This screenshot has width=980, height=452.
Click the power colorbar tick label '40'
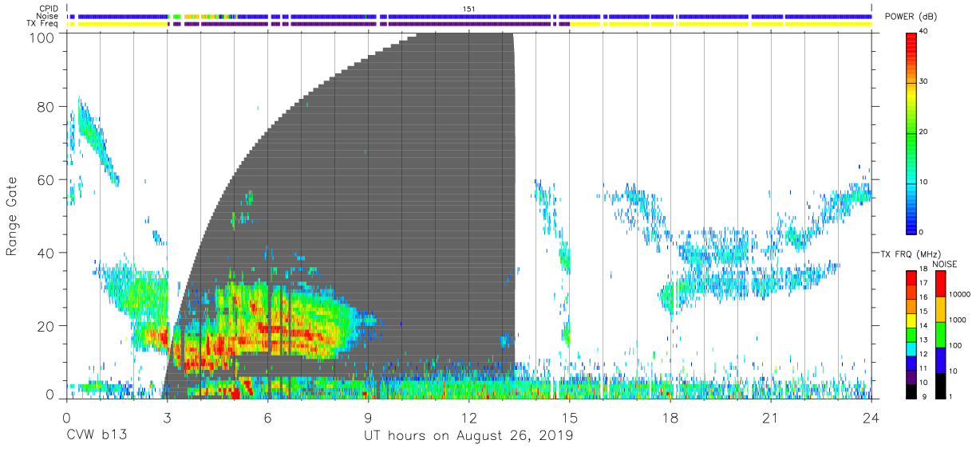[925, 32]
